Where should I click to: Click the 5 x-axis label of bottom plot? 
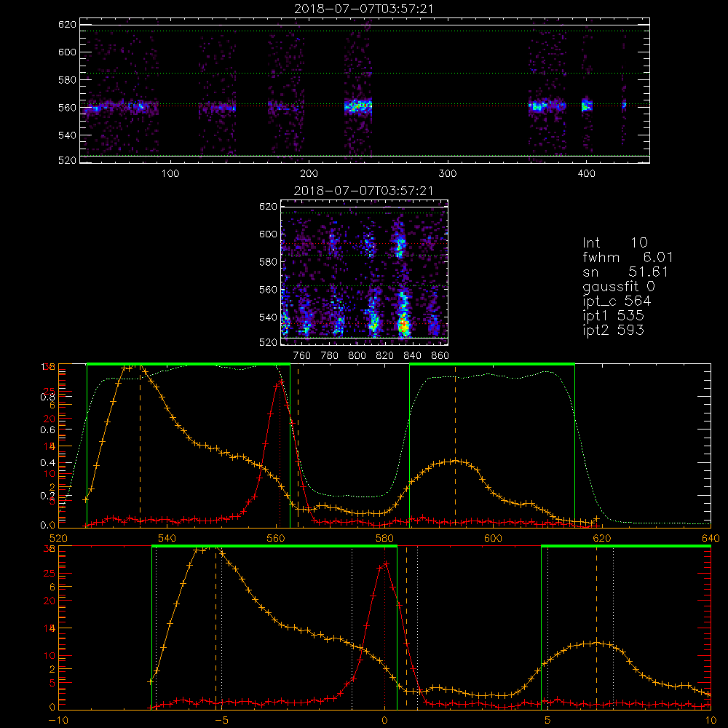[x=547, y=721]
